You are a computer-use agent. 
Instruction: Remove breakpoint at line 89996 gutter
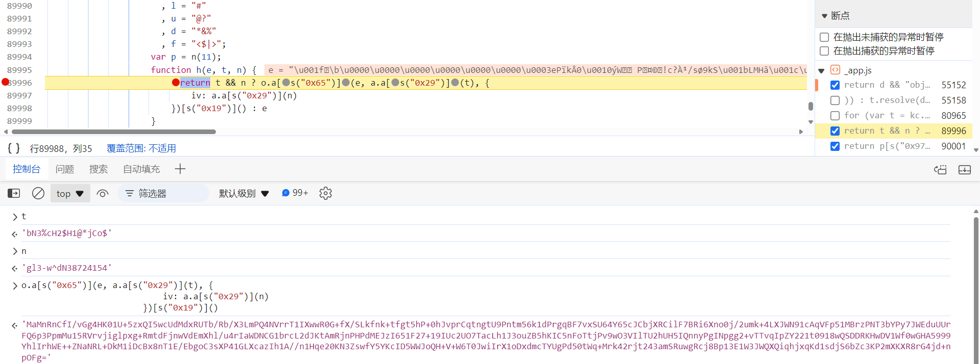point(5,82)
